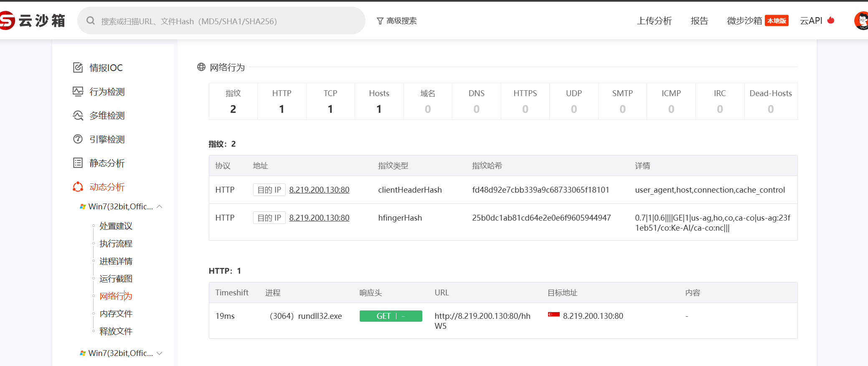Go to 报告 in top navigation
The width and height of the screenshot is (868, 366).
click(x=699, y=21)
